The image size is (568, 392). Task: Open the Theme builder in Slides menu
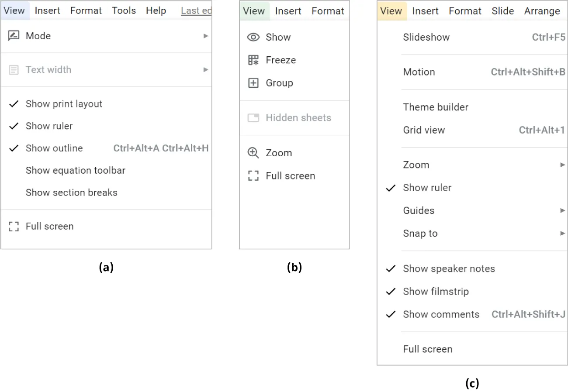[x=435, y=107]
